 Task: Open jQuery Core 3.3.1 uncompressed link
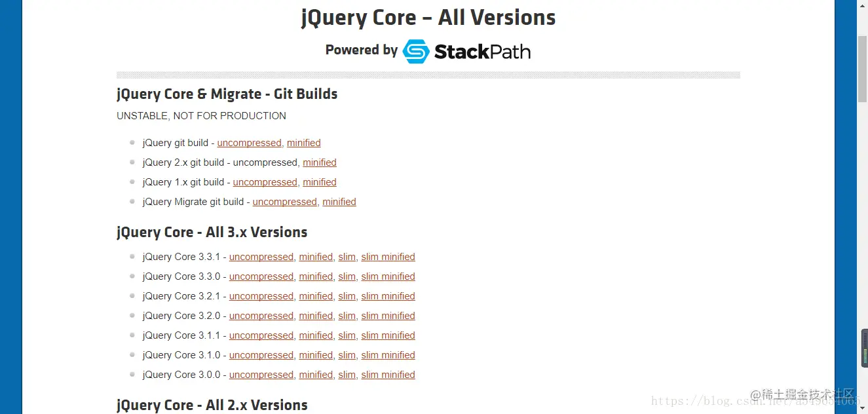(261, 257)
